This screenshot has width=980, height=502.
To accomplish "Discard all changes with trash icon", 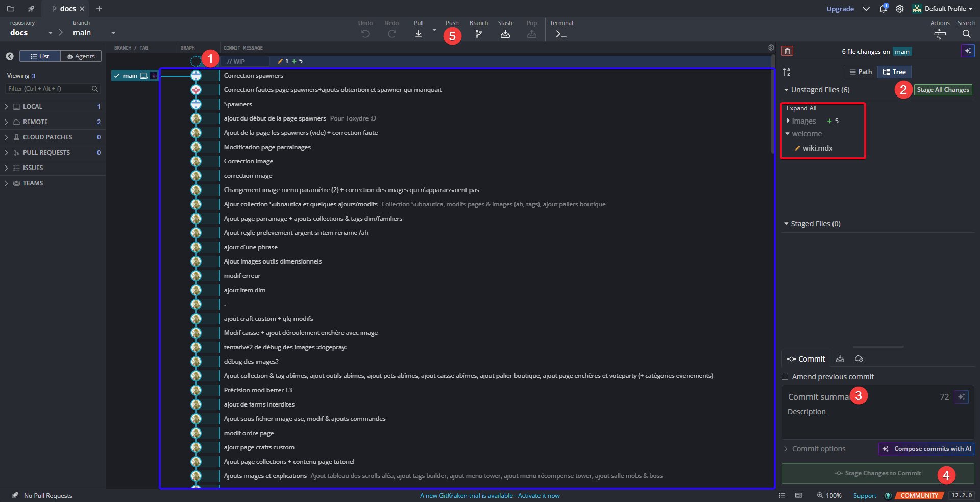I will 787,51.
